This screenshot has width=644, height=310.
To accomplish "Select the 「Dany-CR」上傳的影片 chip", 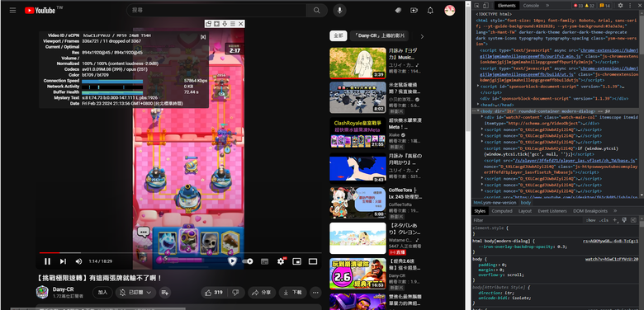I will coord(379,36).
